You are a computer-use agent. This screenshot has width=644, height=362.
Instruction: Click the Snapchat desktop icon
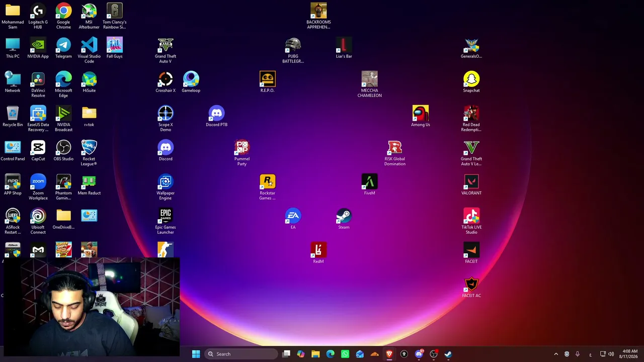point(471,82)
